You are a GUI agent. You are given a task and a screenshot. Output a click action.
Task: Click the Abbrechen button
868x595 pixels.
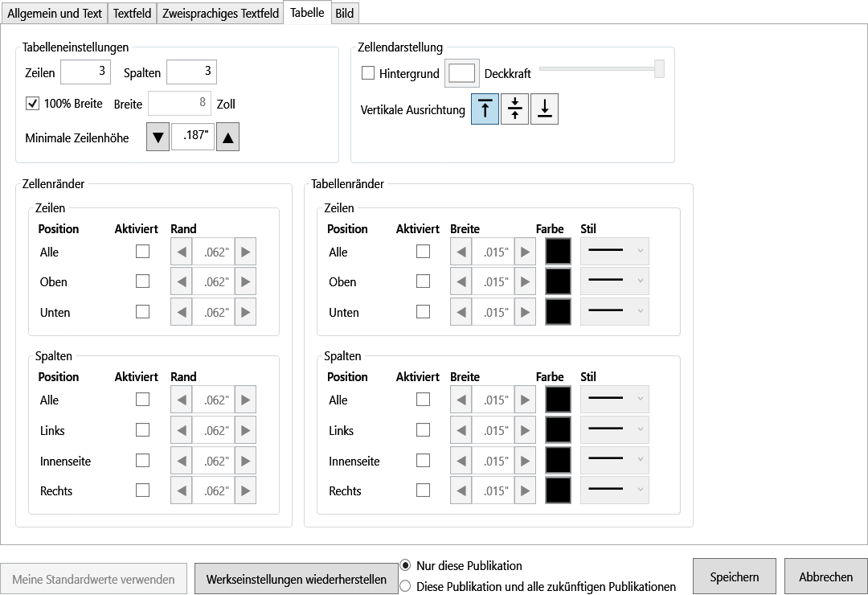(825, 577)
